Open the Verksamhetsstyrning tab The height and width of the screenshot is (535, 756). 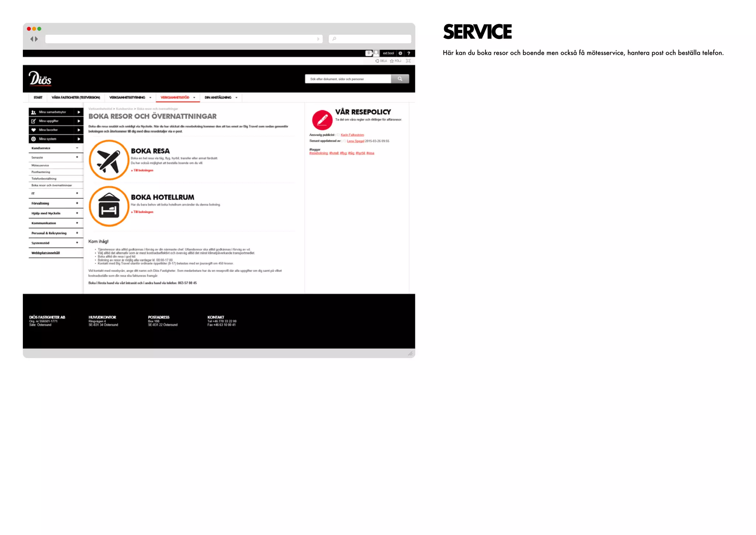[127, 98]
